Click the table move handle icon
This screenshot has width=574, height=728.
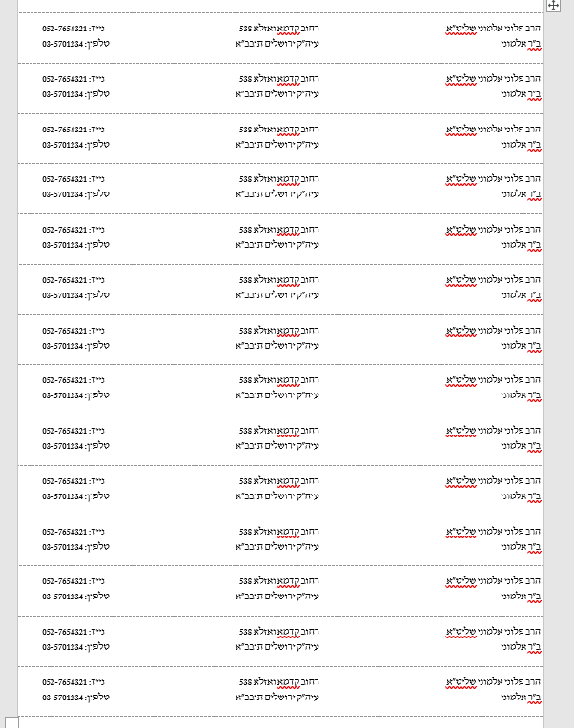click(x=554, y=5)
